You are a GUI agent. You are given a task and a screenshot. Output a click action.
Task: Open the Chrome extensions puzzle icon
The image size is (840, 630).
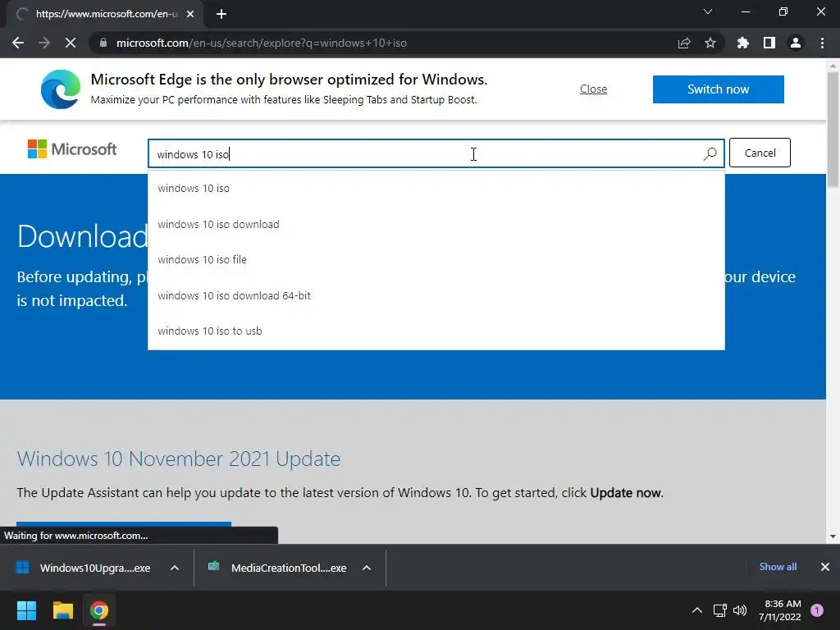tap(743, 43)
